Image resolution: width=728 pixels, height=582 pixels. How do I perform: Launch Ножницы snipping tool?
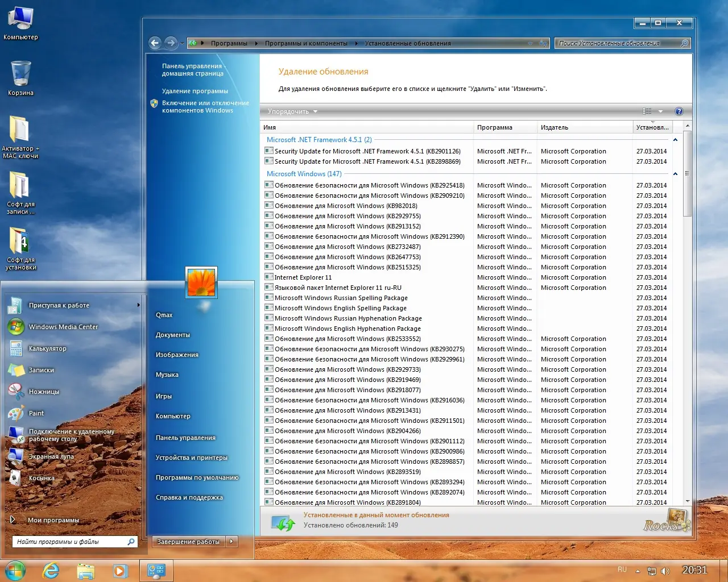44,392
